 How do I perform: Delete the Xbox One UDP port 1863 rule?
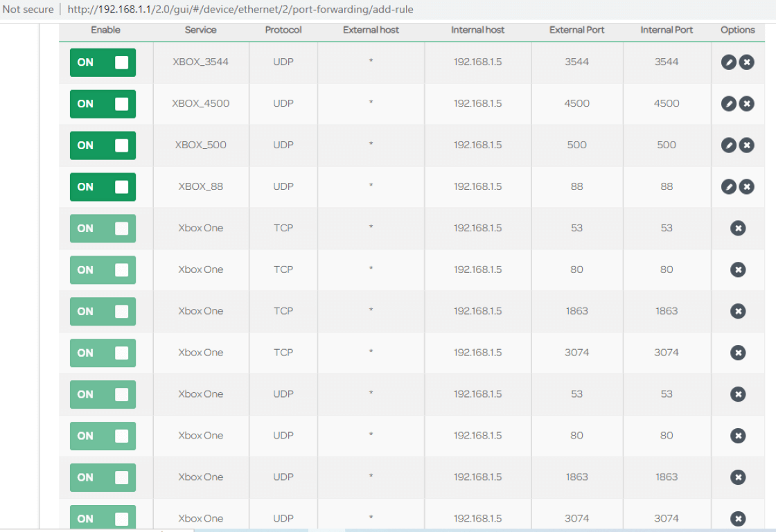point(738,477)
